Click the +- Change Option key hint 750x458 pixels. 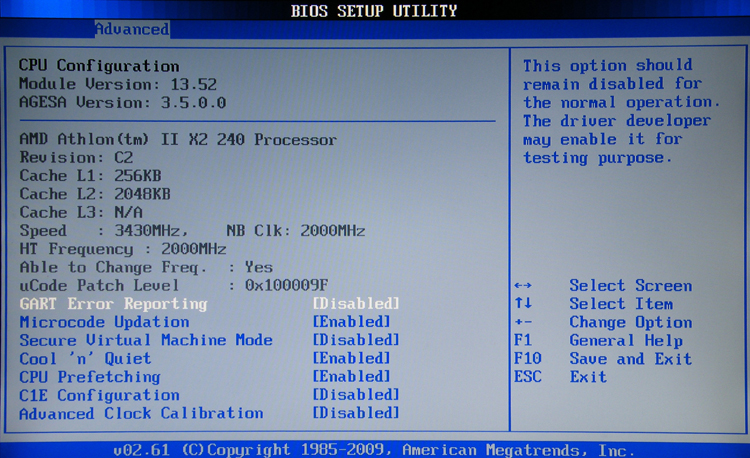523,323
